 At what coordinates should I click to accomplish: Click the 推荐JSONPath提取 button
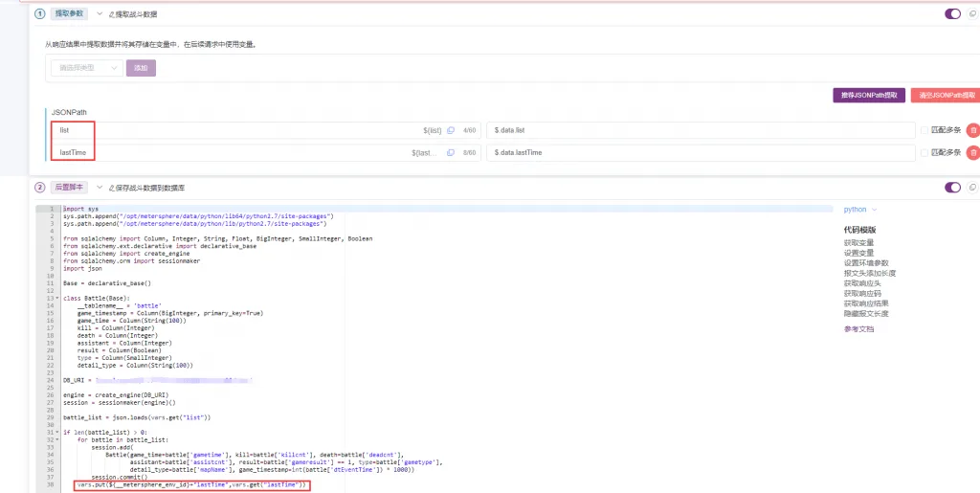point(869,96)
